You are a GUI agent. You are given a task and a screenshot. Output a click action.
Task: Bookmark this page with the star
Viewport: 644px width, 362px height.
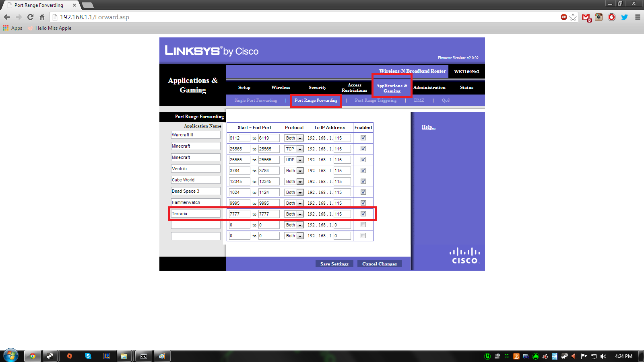[573, 17]
